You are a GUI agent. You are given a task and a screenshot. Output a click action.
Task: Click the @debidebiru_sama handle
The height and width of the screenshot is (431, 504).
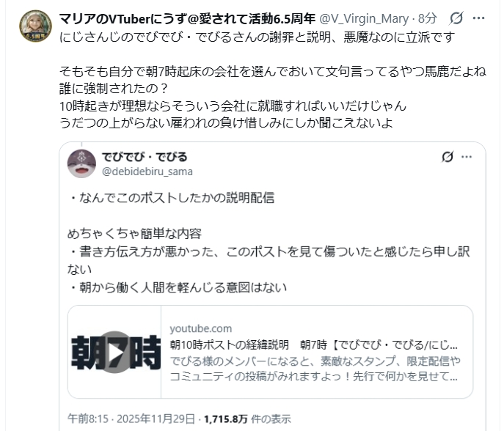(x=147, y=172)
